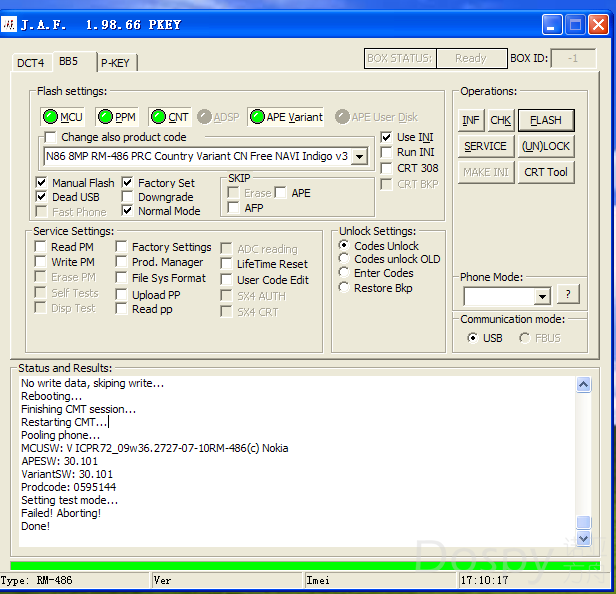Check the Factory Settings service option
The height and width of the screenshot is (594, 616).
(121, 247)
